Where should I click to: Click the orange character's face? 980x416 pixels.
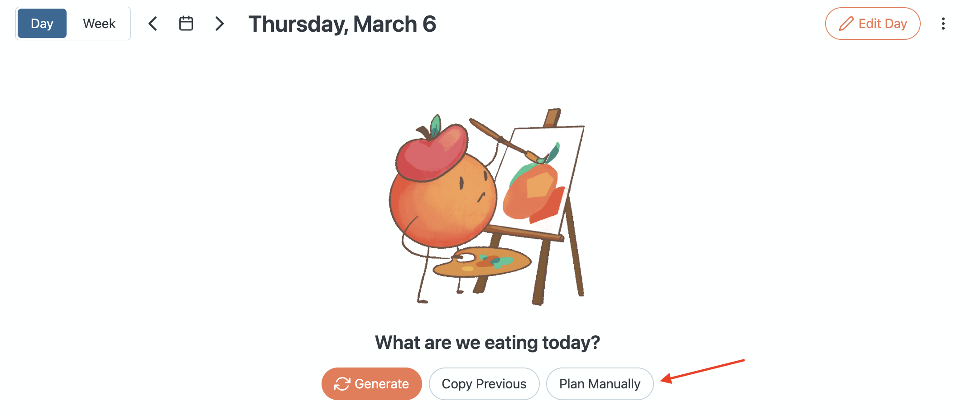[471, 190]
